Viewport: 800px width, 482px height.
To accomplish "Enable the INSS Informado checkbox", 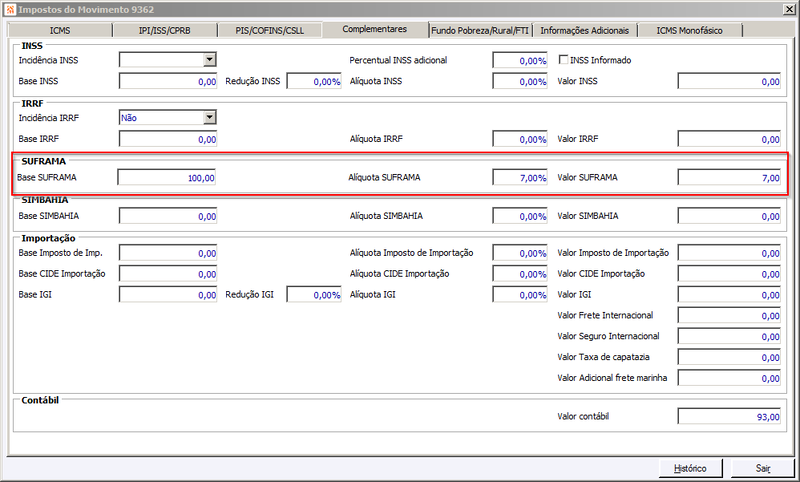I will tap(564, 60).
